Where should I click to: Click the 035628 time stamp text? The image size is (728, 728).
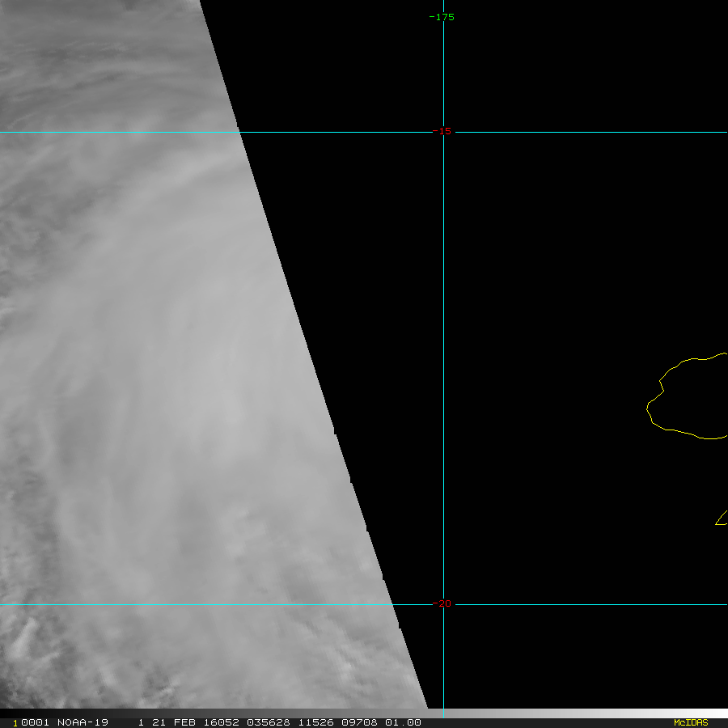tap(269, 722)
